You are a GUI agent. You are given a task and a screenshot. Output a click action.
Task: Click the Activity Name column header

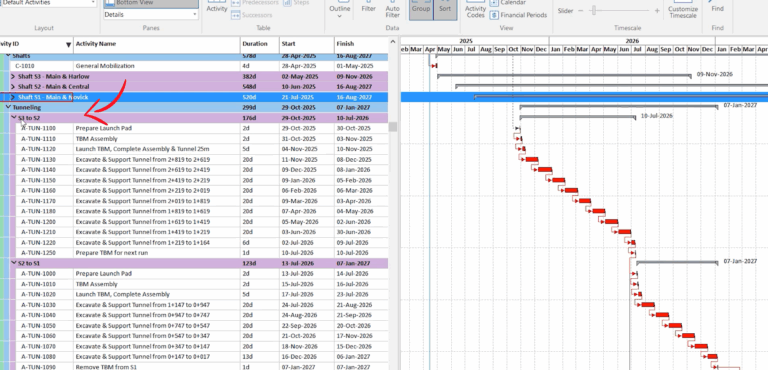157,44
